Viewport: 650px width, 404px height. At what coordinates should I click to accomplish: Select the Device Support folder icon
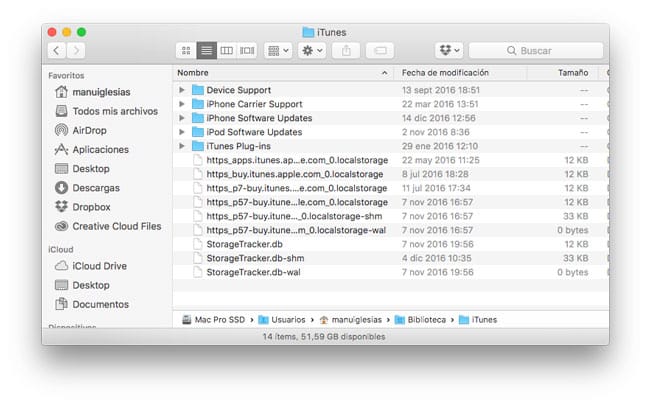pyautogui.click(x=198, y=90)
